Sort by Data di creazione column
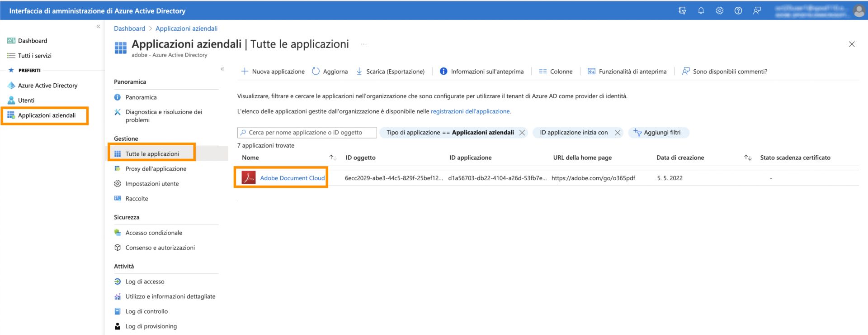868x335 pixels. 680,158
